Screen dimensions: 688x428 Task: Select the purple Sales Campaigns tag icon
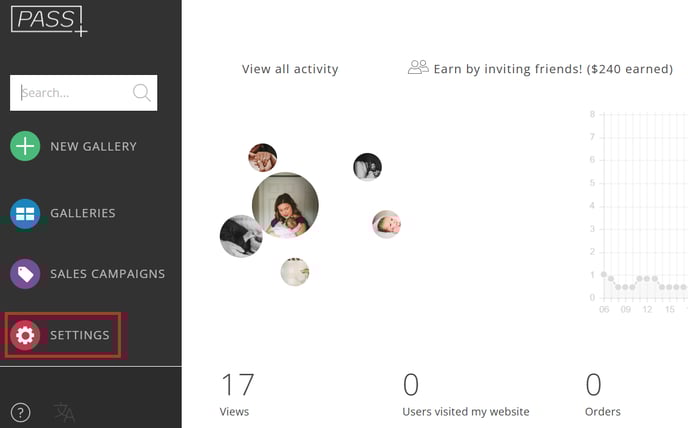coord(25,274)
